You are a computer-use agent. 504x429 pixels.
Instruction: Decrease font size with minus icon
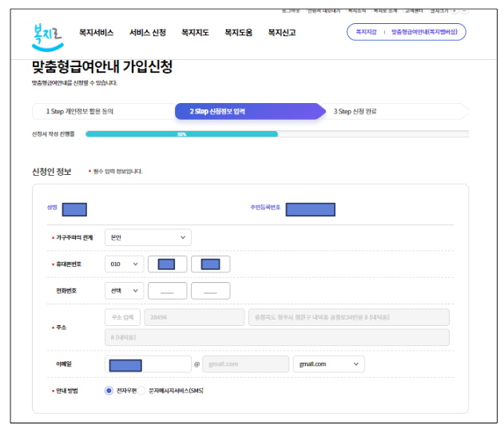point(465,11)
